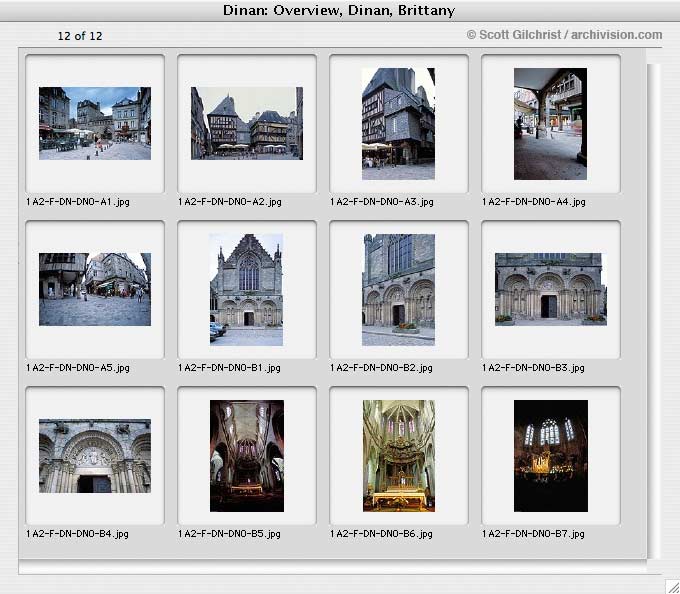
Task: Click the filename label 1A2-F-DN-DNO-B6.jpg
Action: pos(381,534)
